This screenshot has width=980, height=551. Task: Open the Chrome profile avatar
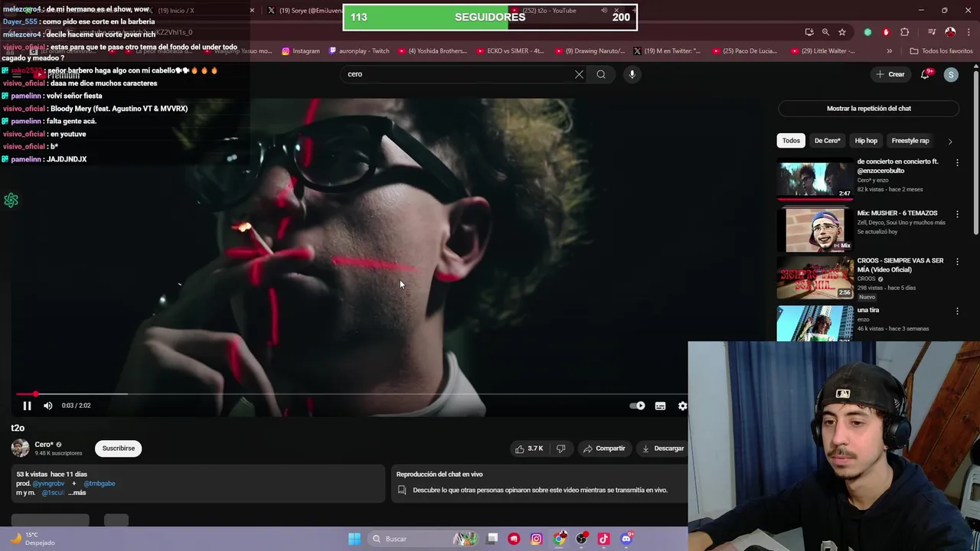click(950, 32)
